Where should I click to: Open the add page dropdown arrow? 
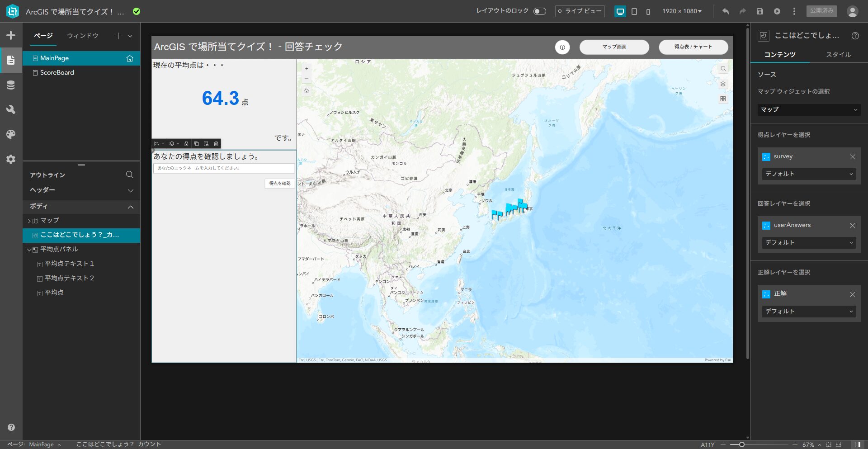(x=130, y=36)
